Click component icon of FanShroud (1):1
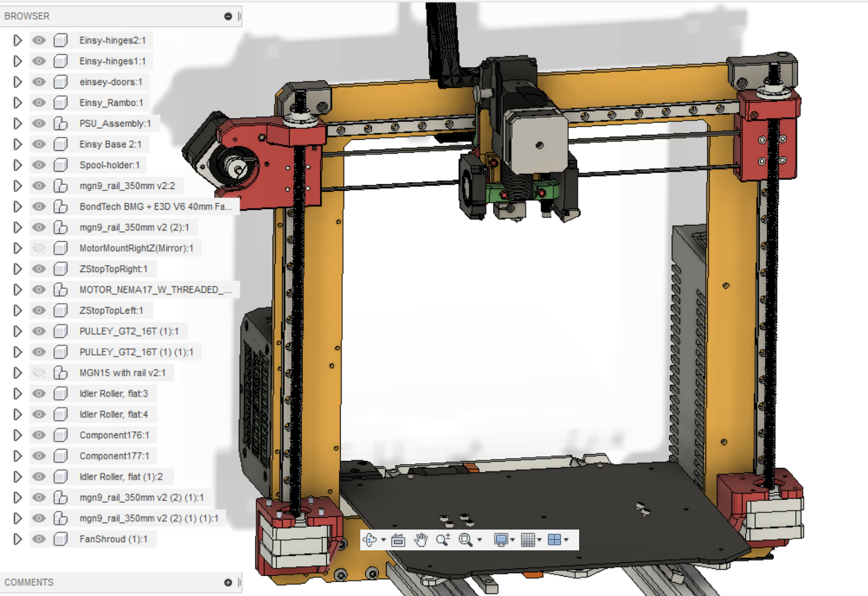 [x=61, y=539]
